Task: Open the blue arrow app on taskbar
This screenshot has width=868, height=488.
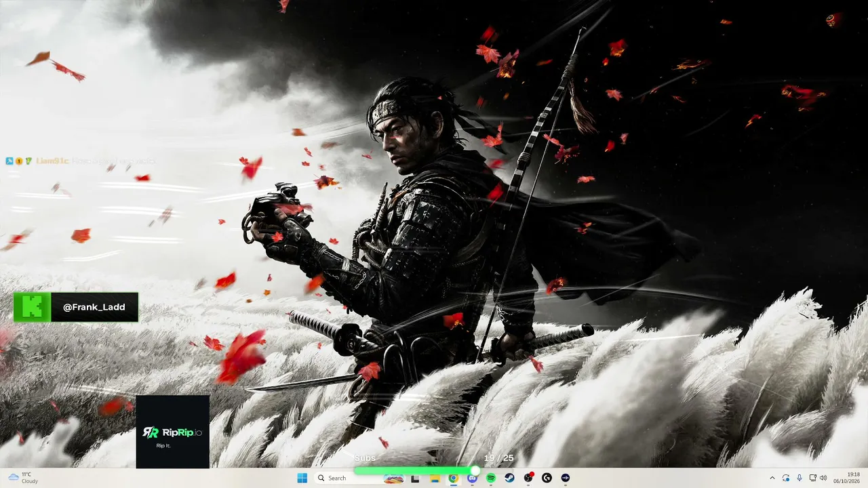Action: point(566,478)
